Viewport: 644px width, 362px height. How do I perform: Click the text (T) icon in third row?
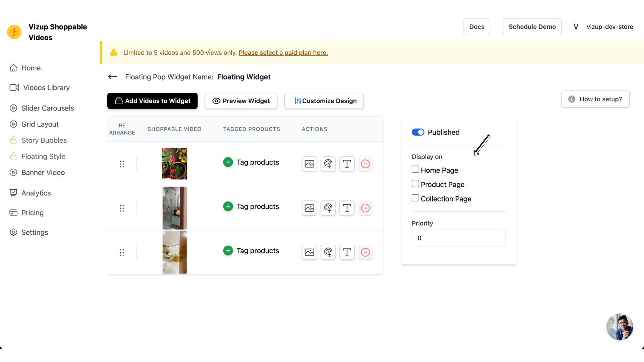(x=347, y=252)
